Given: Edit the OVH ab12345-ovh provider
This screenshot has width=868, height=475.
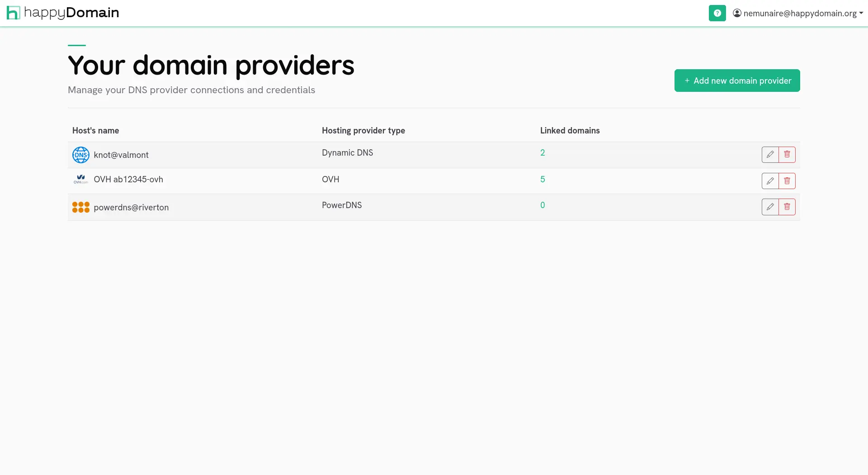Looking at the screenshot, I should pyautogui.click(x=770, y=181).
